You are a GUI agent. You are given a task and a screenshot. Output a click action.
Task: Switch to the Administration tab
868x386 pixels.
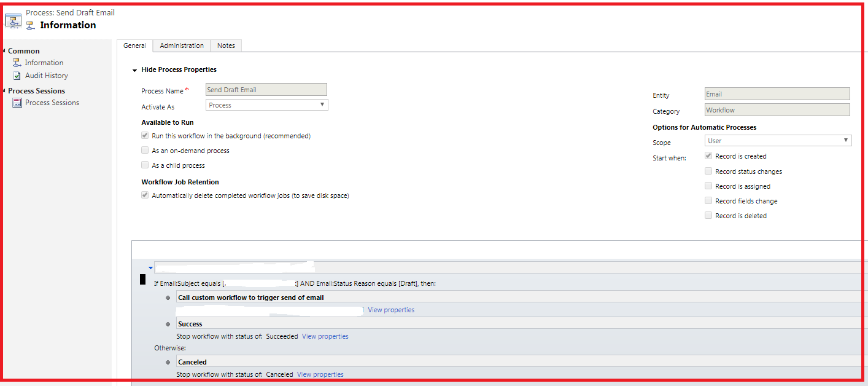181,45
